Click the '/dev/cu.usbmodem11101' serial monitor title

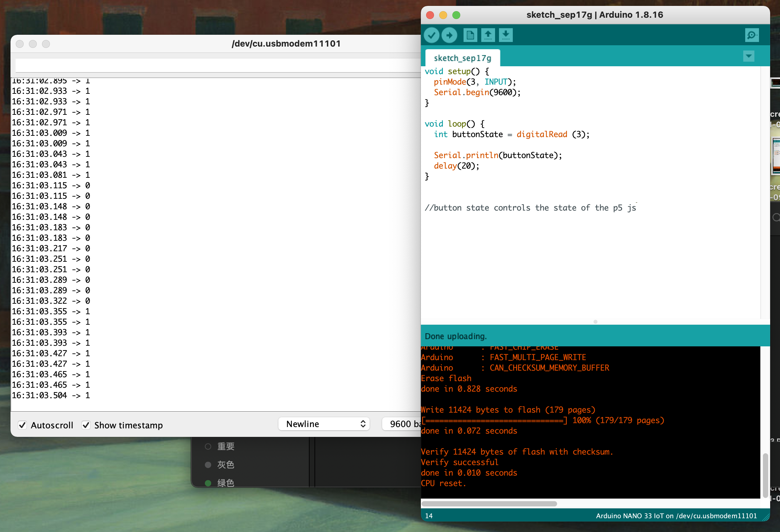286,44
